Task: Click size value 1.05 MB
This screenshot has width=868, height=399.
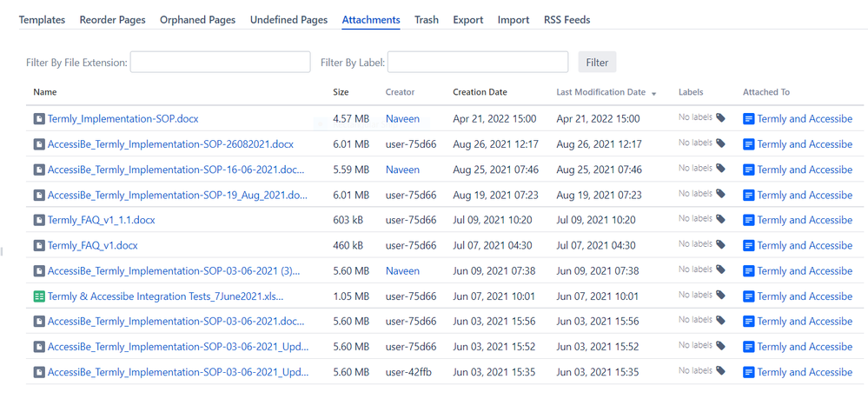Action: click(x=351, y=296)
